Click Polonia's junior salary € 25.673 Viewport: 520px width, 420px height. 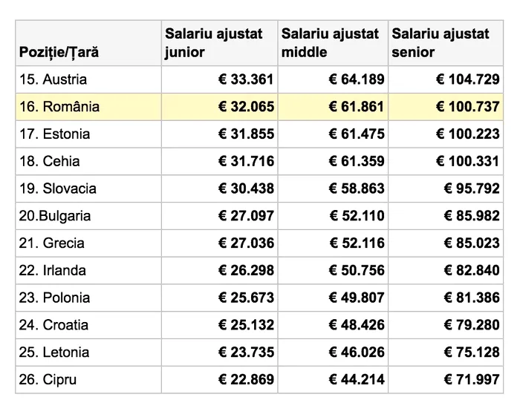[246, 298]
